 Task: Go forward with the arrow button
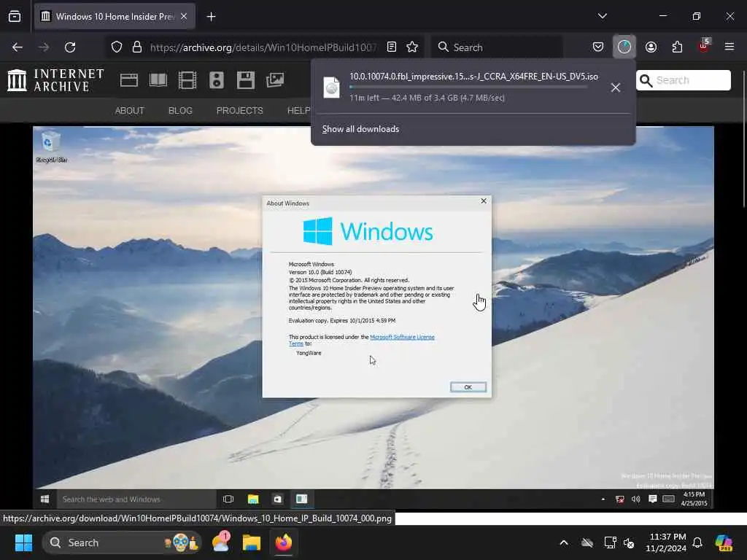click(44, 47)
